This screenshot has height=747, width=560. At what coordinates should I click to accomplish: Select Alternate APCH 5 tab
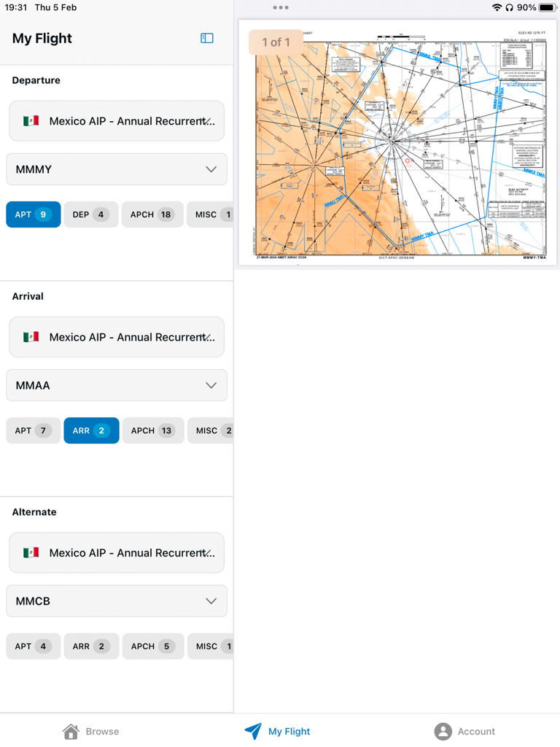click(153, 646)
